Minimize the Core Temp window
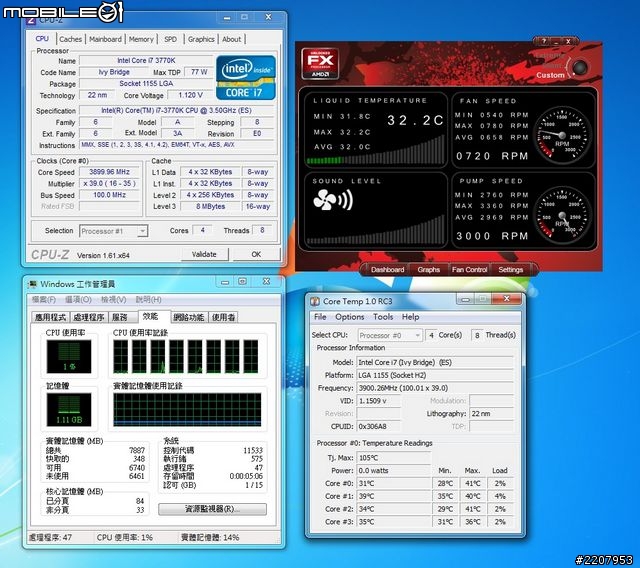 click(x=465, y=300)
